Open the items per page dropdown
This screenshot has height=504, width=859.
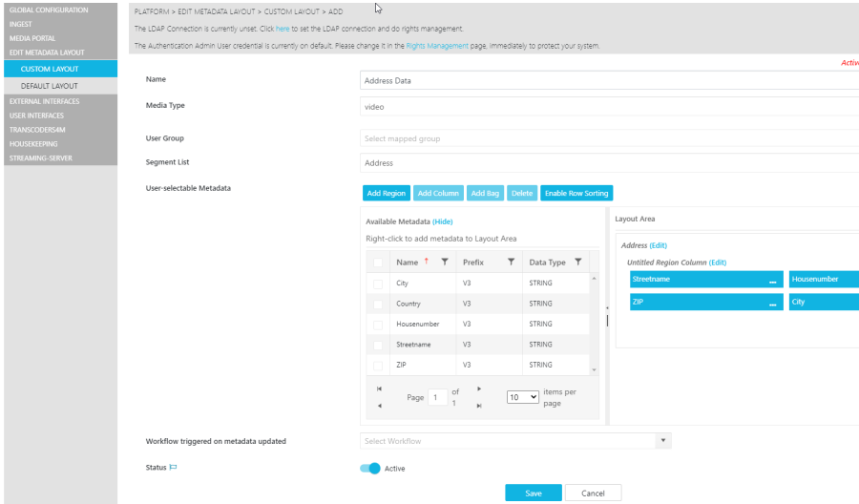522,397
